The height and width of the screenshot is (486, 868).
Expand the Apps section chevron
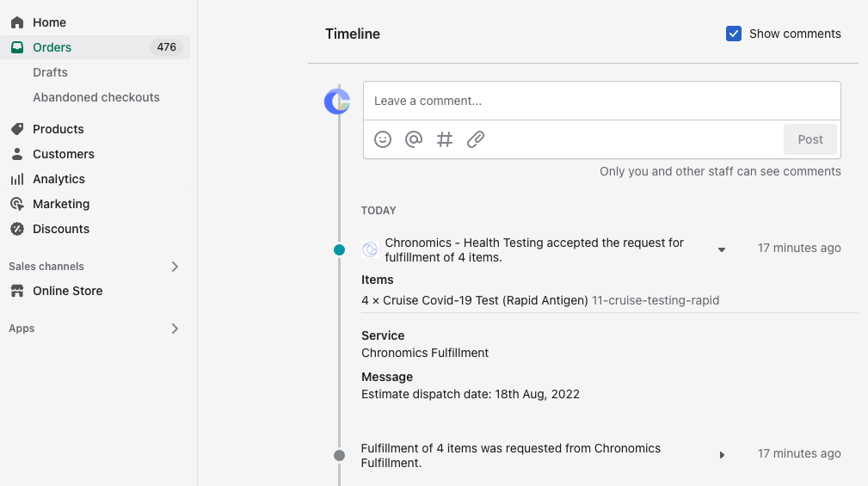pos(175,329)
